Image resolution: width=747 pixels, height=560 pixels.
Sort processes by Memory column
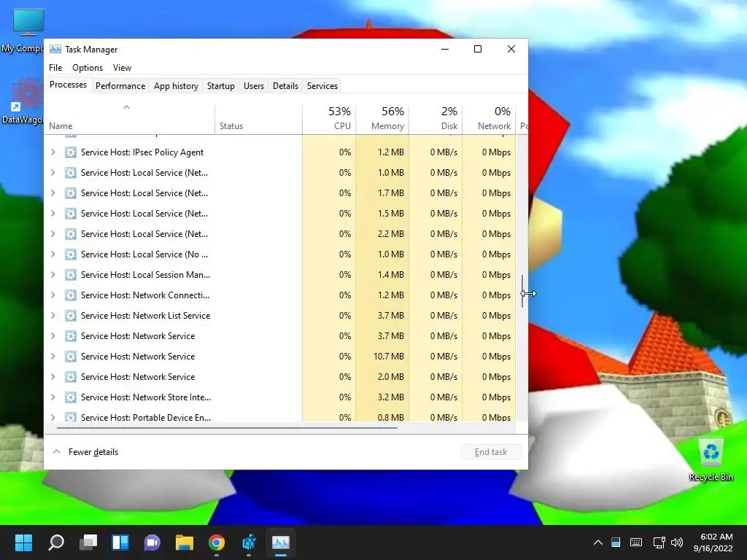(382, 119)
